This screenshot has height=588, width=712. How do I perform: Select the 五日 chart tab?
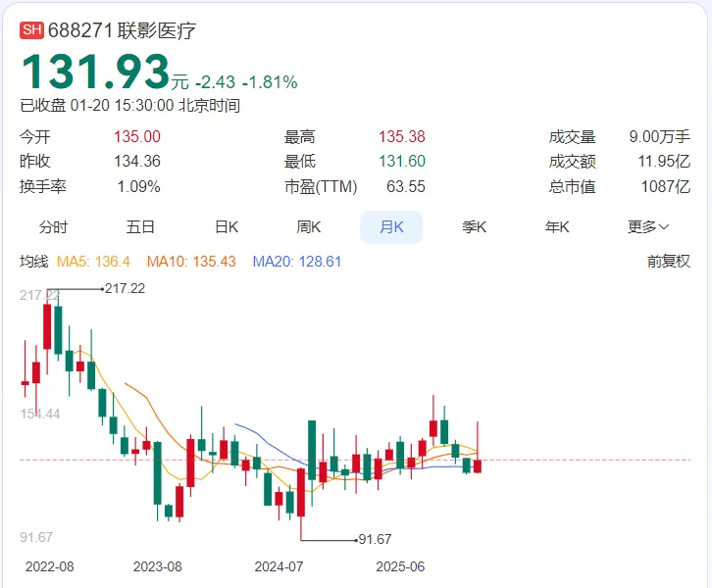140,227
